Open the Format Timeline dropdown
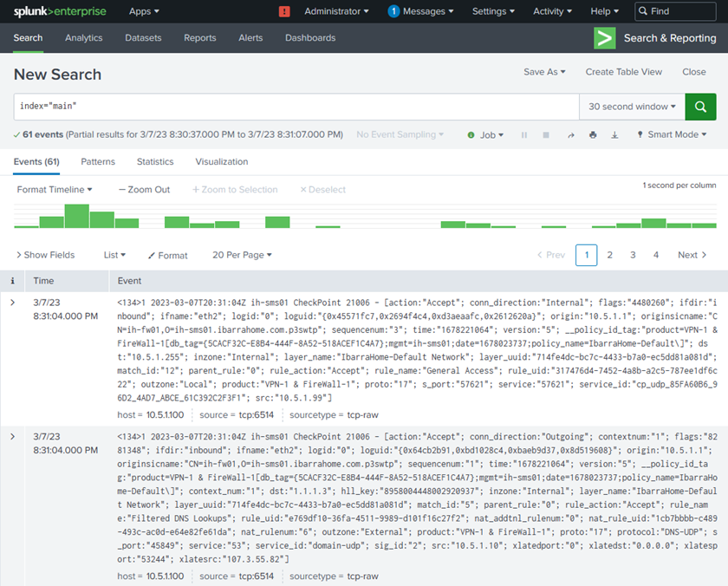The image size is (728, 586). click(55, 190)
